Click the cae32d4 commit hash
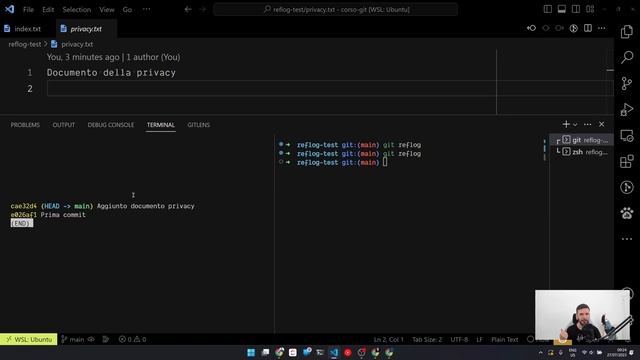This screenshot has width=640, height=360. (x=23, y=206)
